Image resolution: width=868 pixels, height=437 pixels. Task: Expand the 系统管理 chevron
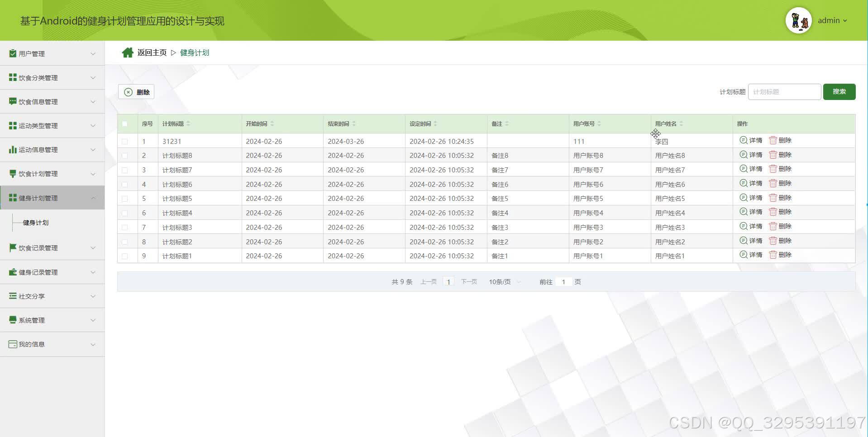[93, 320]
